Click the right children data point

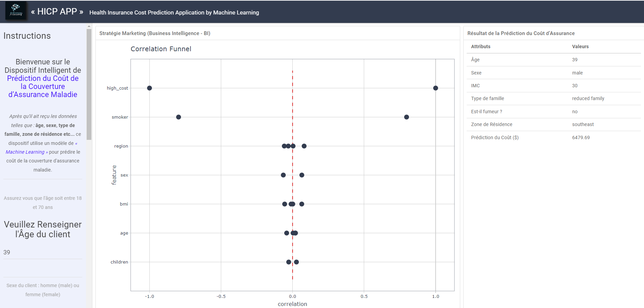pos(296,262)
